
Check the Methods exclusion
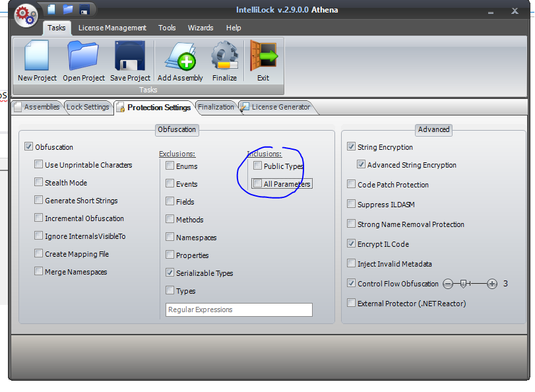point(170,219)
